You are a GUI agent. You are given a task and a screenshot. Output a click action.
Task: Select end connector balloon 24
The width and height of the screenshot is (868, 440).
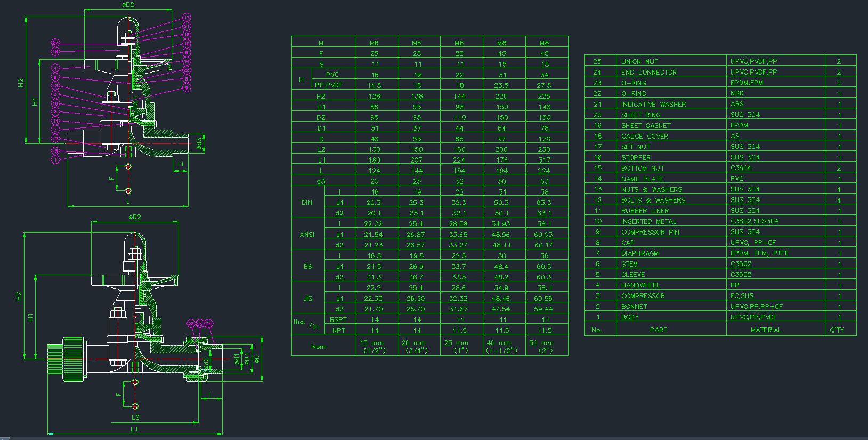208,324
